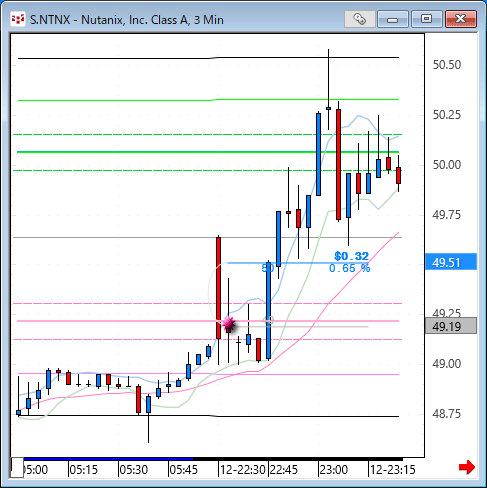
Task: Click the 12-22:30 time axis label
Action: (243, 470)
